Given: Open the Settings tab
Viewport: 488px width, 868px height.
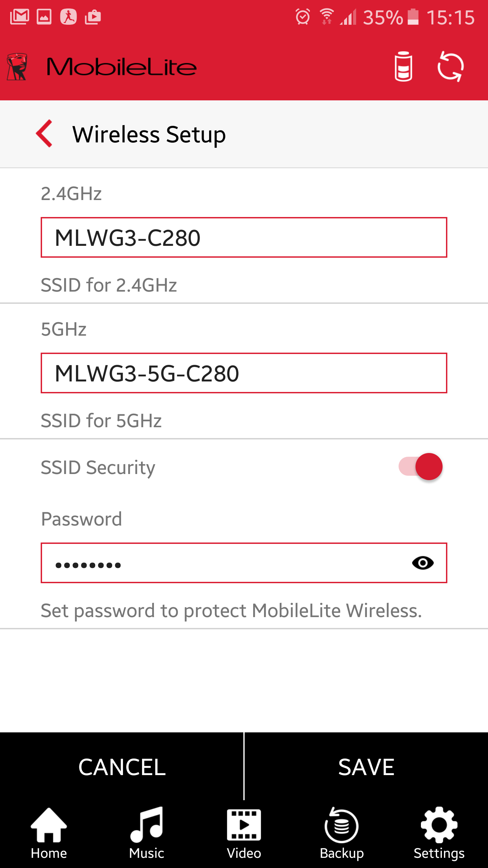Looking at the screenshot, I should [x=439, y=834].
